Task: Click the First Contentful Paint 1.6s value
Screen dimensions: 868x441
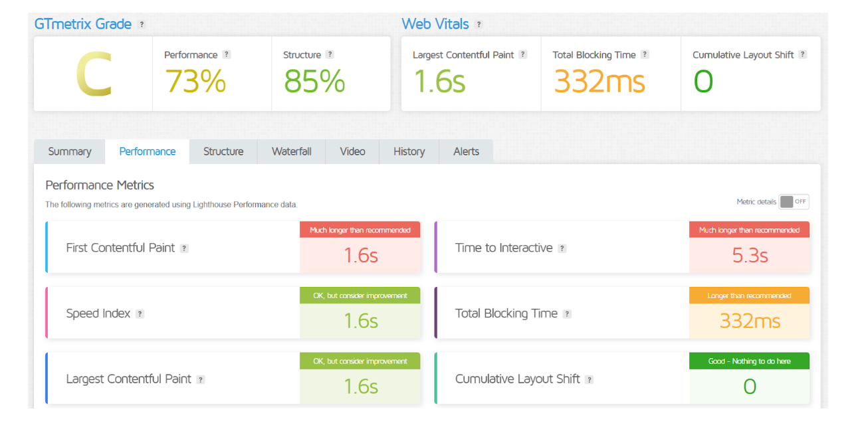Action: (x=361, y=255)
